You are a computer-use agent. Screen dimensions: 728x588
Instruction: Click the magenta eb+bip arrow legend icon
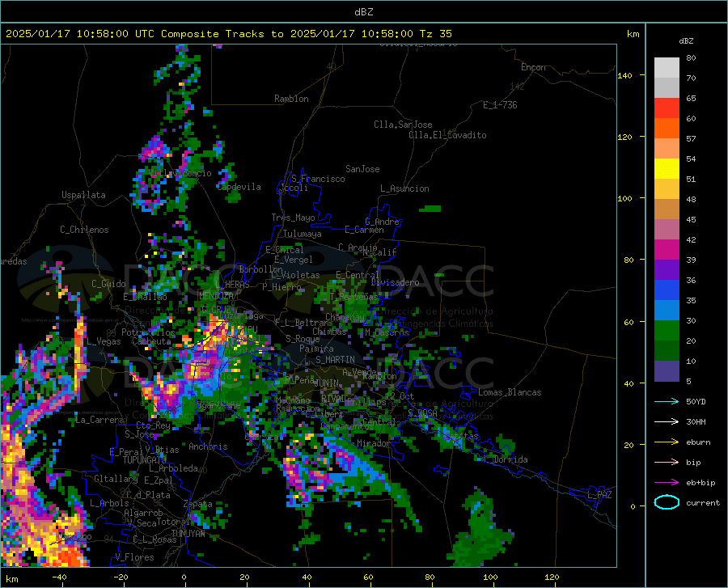pos(667,483)
